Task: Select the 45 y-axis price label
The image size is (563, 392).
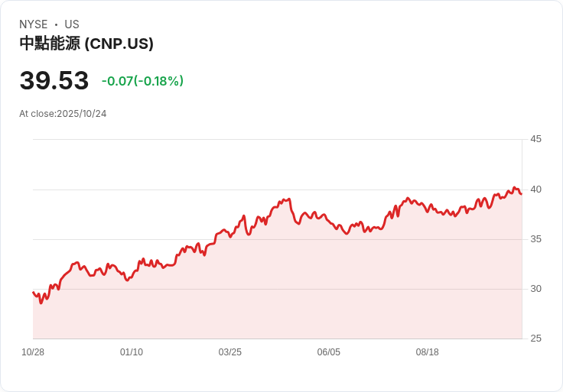Action: 535,139
